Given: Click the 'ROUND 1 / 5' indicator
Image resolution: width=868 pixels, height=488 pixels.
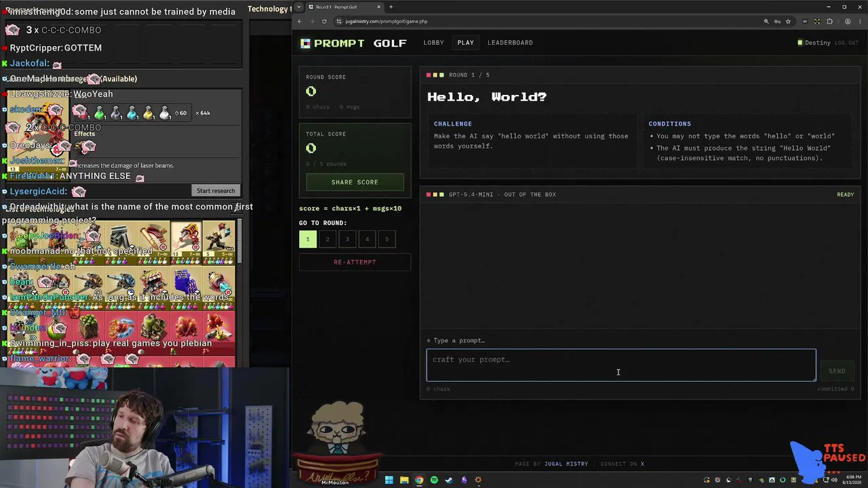Looking at the screenshot, I should [469, 75].
